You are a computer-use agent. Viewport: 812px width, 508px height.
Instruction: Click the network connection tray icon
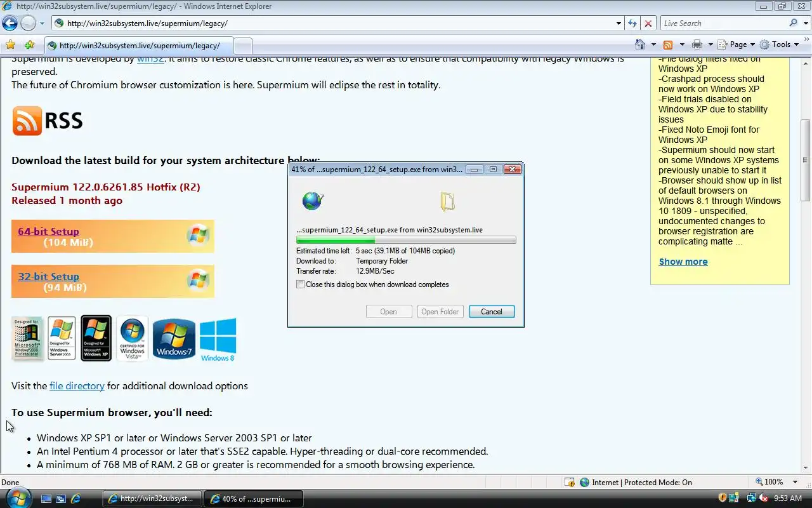pyautogui.click(x=751, y=498)
